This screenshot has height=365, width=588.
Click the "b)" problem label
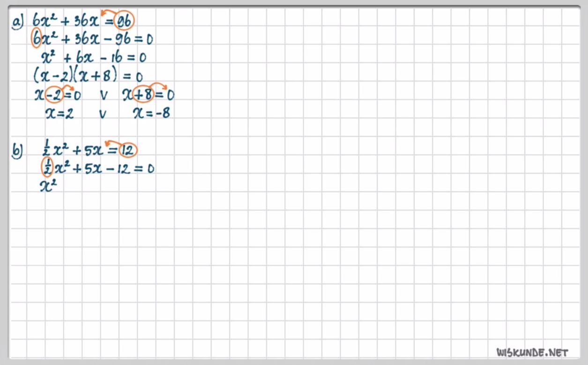17,150
